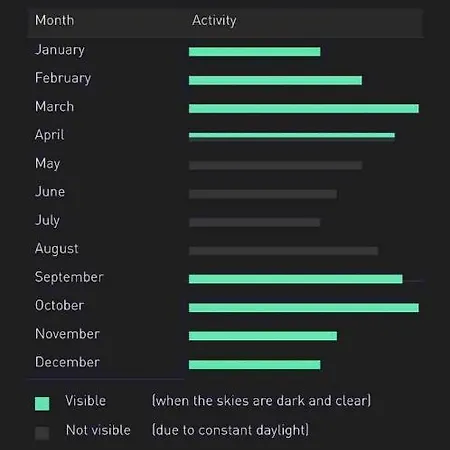Click the thin April activity bar
The height and width of the screenshot is (450, 450).
(x=292, y=135)
